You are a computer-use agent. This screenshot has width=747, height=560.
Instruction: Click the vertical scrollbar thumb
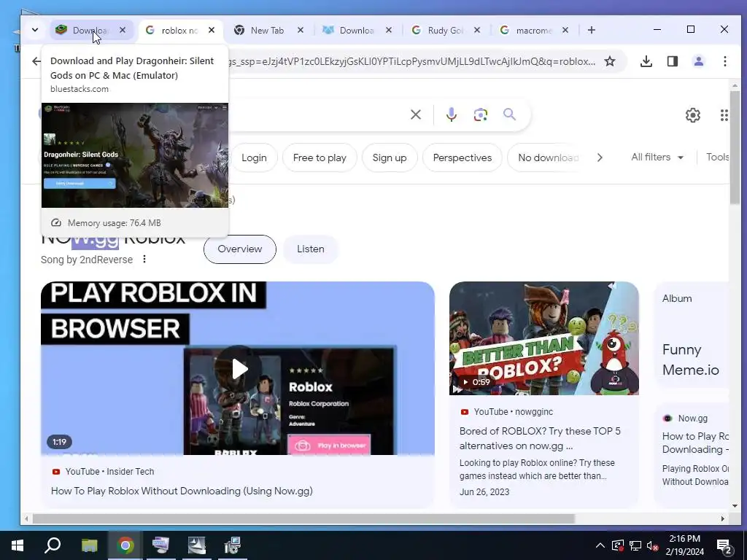coord(735,147)
